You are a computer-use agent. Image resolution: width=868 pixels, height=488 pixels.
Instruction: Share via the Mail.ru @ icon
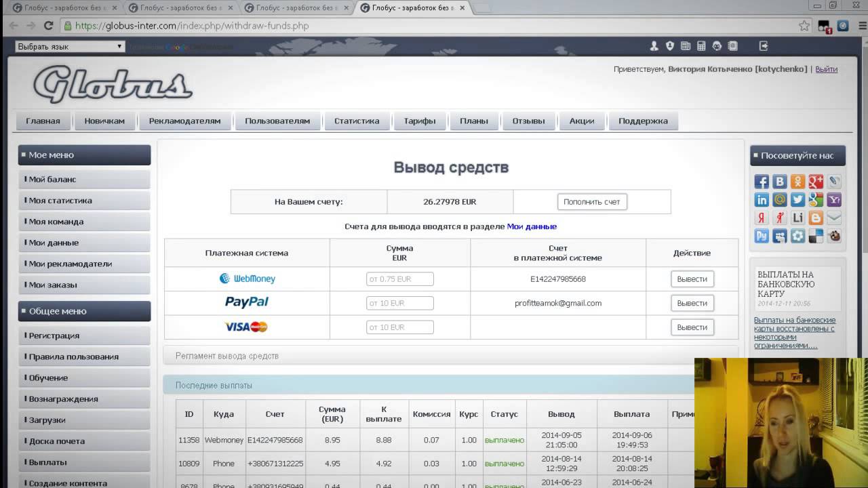coord(780,200)
